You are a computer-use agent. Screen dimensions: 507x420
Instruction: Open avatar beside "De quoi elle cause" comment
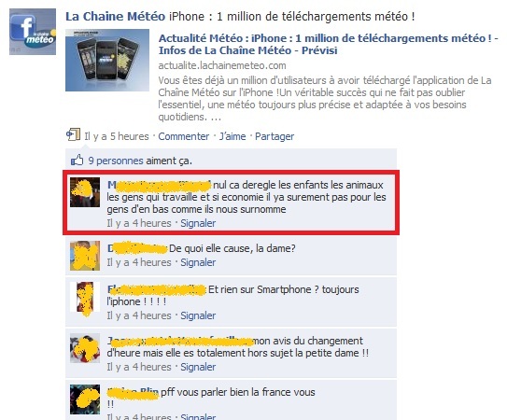click(85, 256)
